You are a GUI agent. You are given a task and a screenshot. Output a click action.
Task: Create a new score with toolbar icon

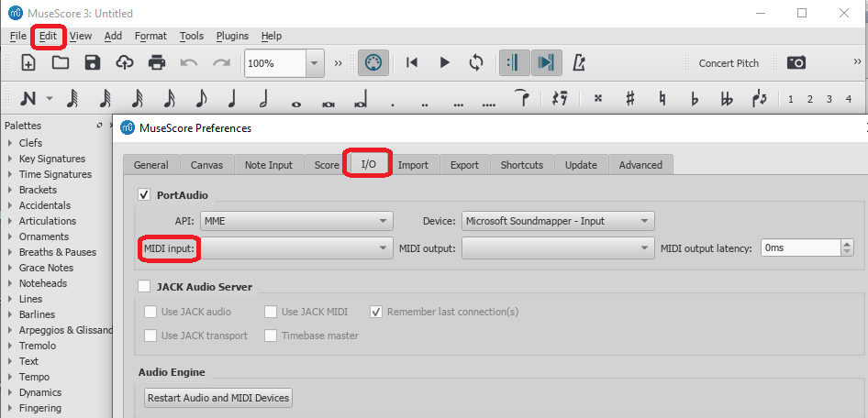tap(28, 62)
